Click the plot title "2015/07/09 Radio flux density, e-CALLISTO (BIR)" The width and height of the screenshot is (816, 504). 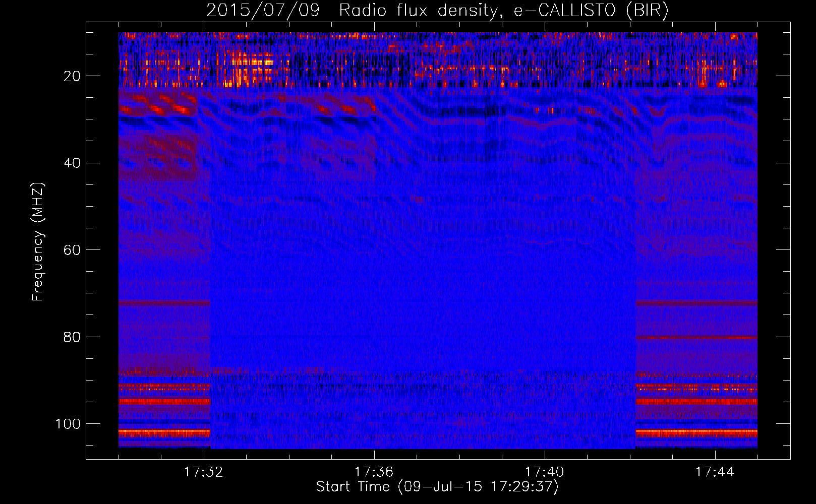[437, 10]
